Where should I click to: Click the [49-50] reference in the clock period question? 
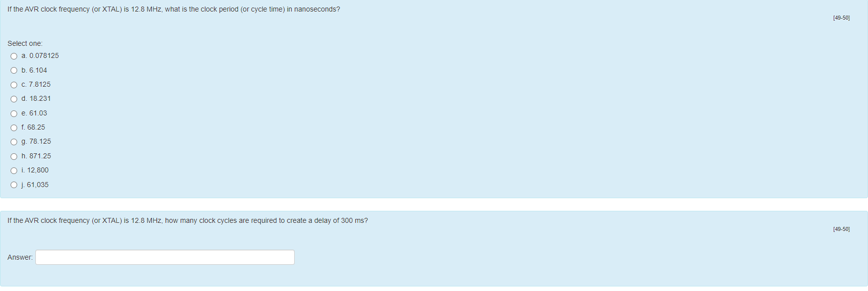click(841, 18)
